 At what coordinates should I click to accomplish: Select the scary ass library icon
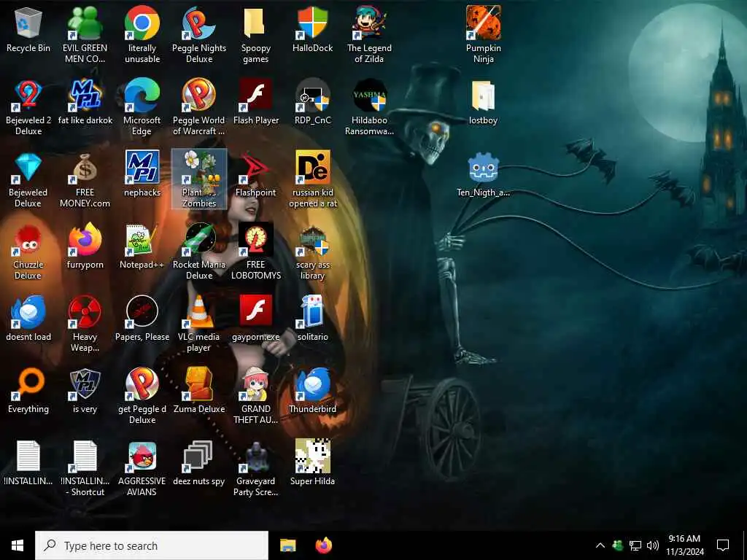[x=312, y=252]
